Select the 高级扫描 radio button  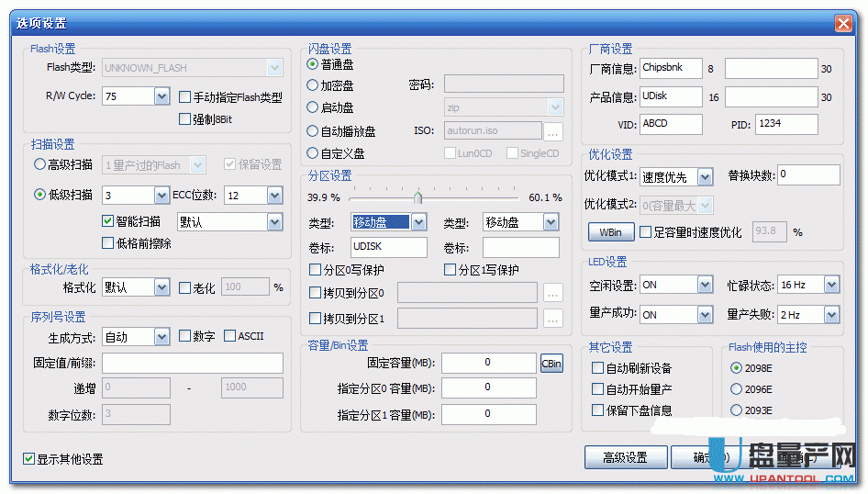39,164
